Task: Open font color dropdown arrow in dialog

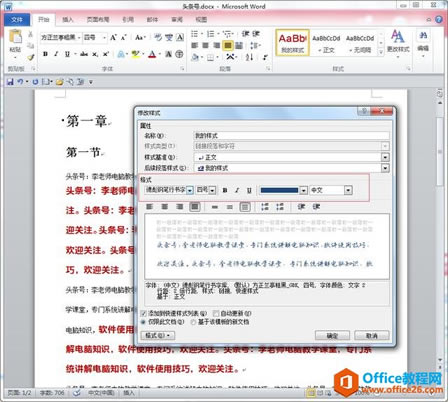Action: coord(303,190)
